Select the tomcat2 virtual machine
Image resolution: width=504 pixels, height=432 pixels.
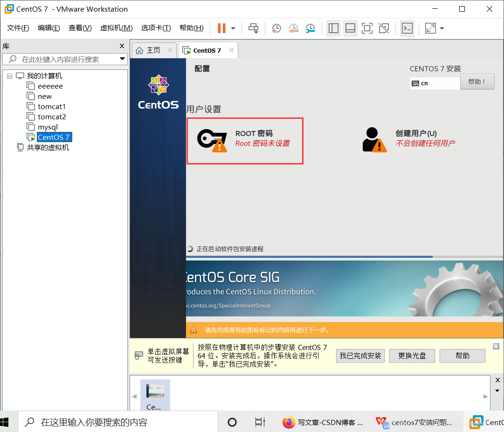pyautogui.click(x=52, y=117)
